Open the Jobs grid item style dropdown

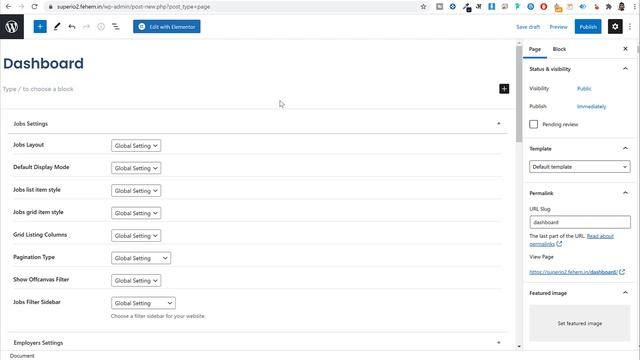136,213
